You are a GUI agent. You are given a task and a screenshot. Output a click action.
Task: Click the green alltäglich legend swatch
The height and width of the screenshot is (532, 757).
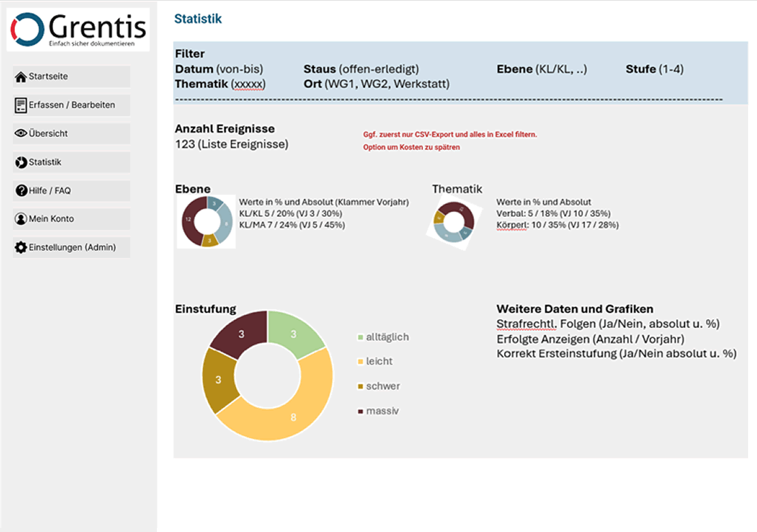(360, 338)
